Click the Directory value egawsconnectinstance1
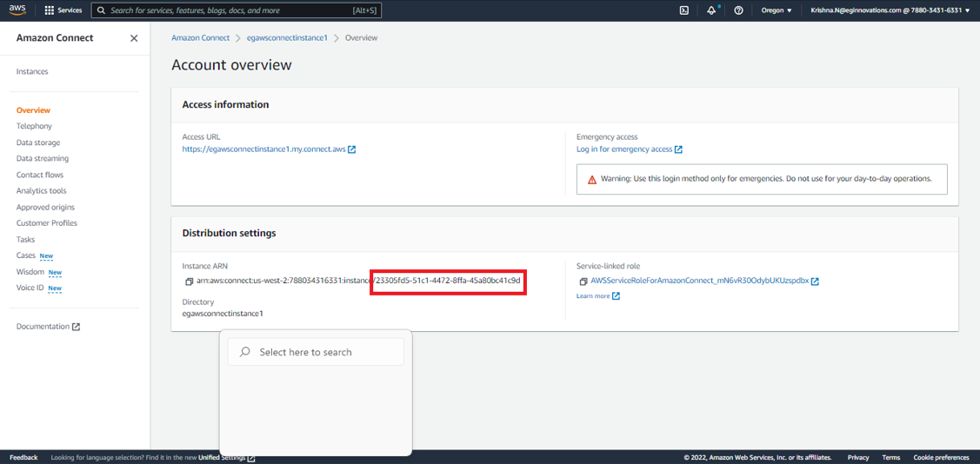 pos(223,314)
